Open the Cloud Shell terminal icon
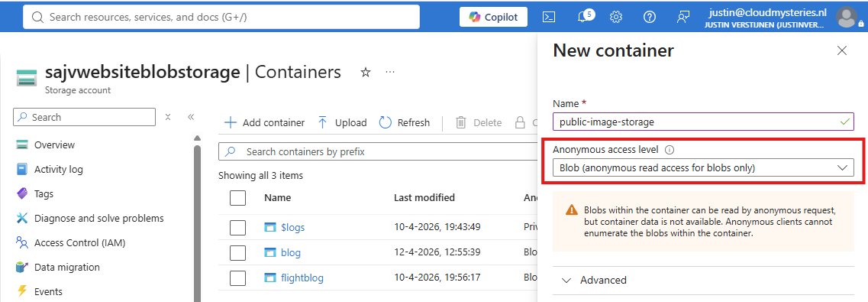 pyautogui.click(x=548, y=17)
